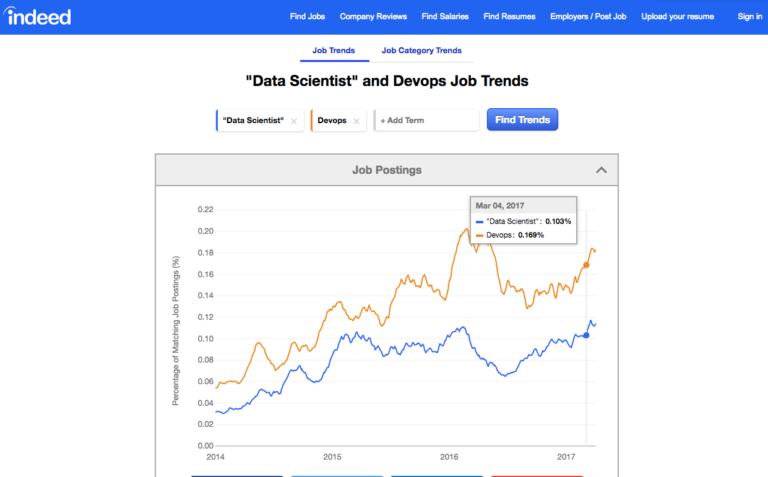Click the Job Postings panel header
The width and height of the screenshot is (768, 477).
(x=387, y=170)
